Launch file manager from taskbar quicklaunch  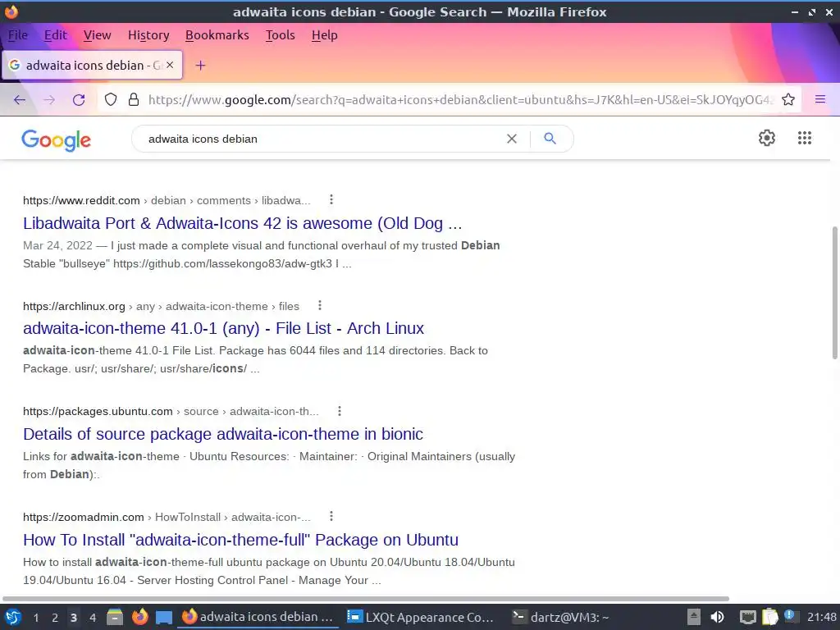(x=115, y=617)
